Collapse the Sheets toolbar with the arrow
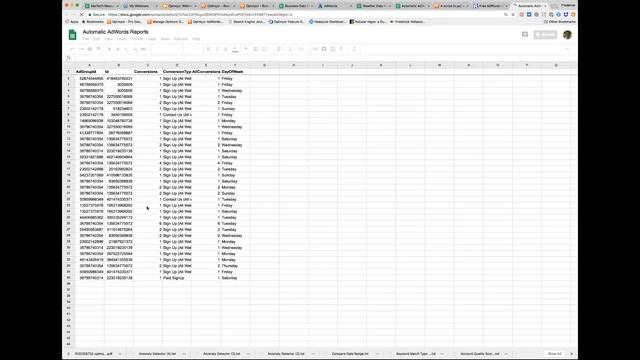The image size is (640, 360). 567,49
